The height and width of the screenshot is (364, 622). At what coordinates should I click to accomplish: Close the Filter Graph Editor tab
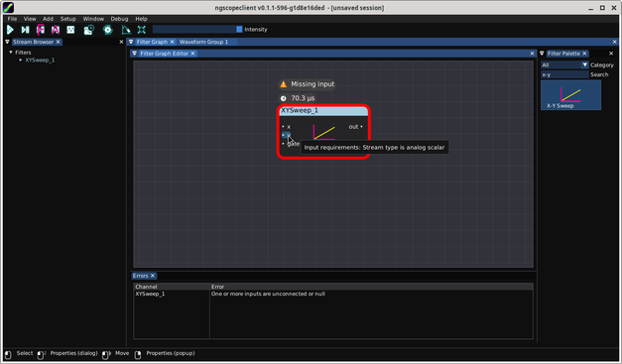coord(192,54)
